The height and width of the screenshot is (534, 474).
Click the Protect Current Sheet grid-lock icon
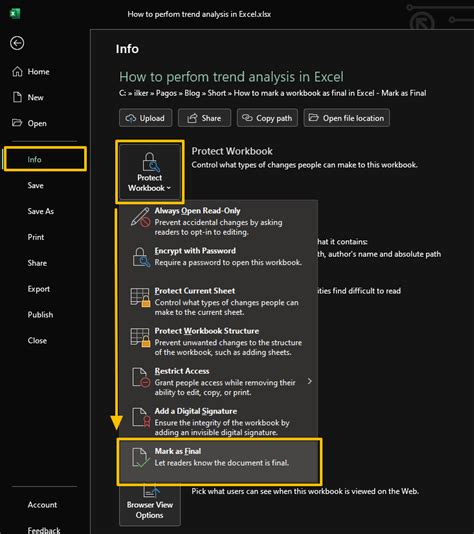pos(140,297)
